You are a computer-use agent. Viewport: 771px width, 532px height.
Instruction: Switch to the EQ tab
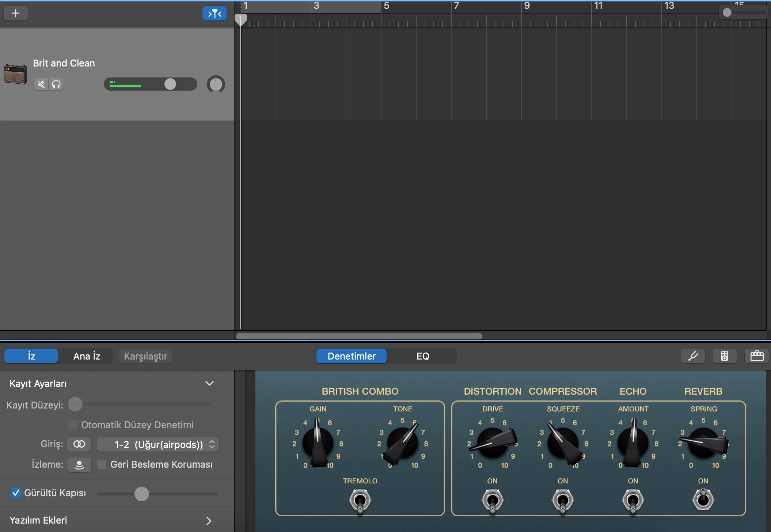coord(422,356)
